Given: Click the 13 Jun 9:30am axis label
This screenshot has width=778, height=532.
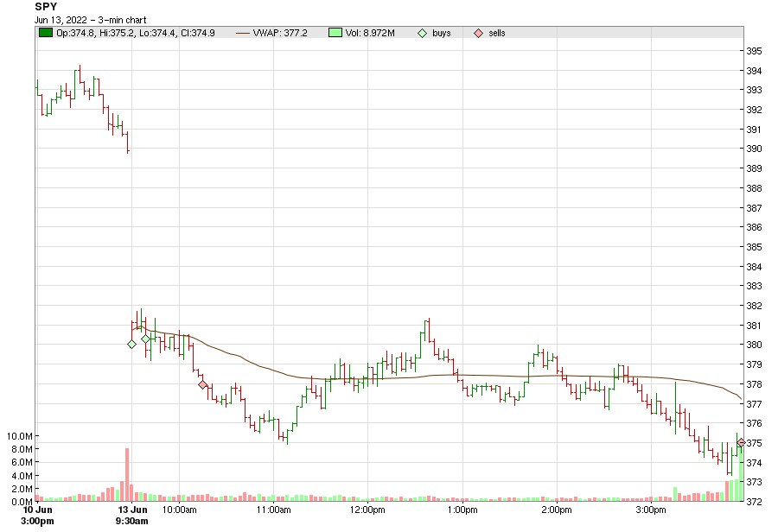Looking at the screenshot, I should (132, 515).
